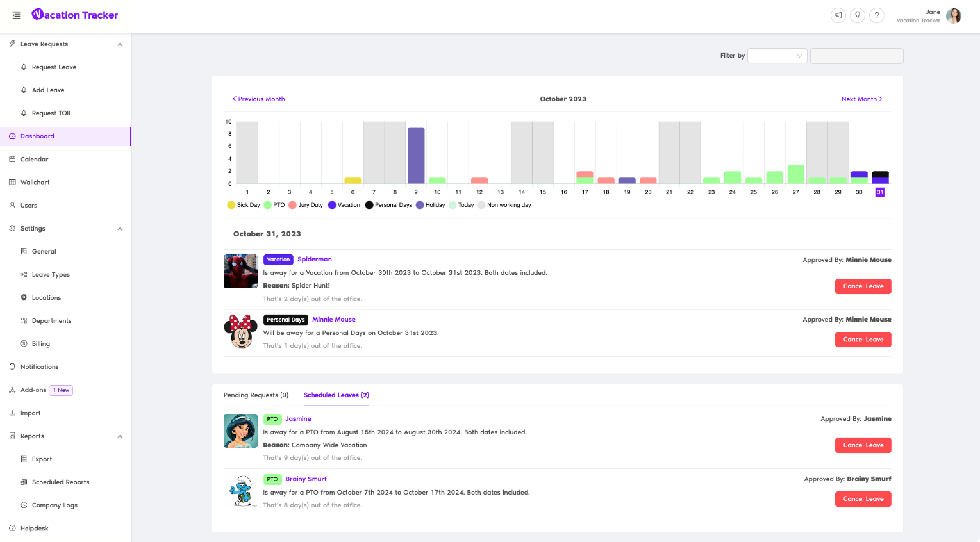Image resolution: width=980 pixels, height=542 pixels.
Task: Collapse the sidebar with the hamburger icon
Action: pos(16,15)
